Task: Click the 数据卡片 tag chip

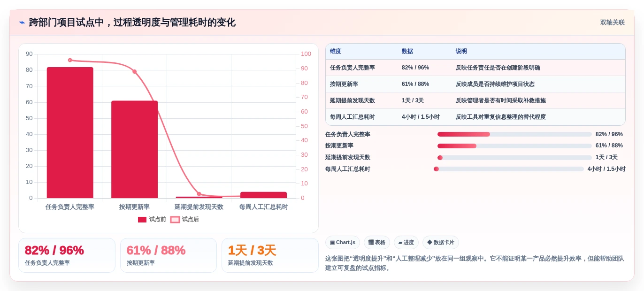Action: (x=441, y=242)
